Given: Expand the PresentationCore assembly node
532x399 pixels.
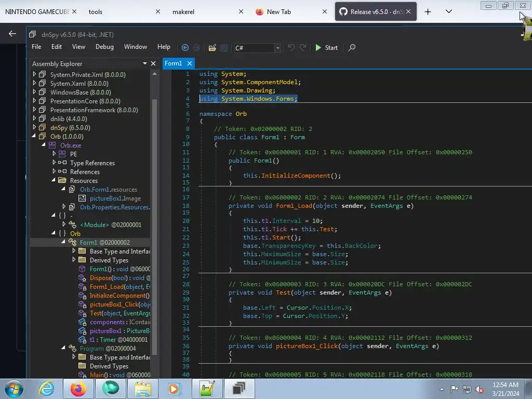Looking at the screenshot, I should click(x=34, y=101).
